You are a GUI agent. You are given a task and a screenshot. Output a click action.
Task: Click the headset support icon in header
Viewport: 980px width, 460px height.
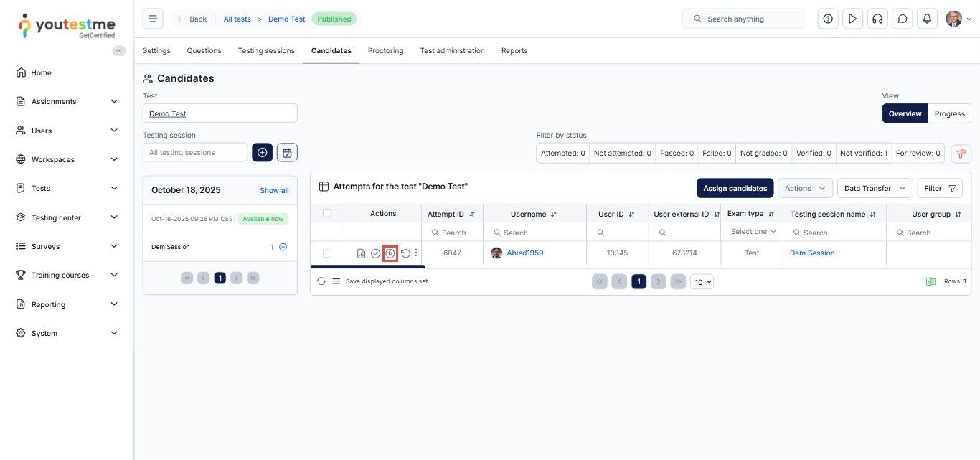point(877,19)
